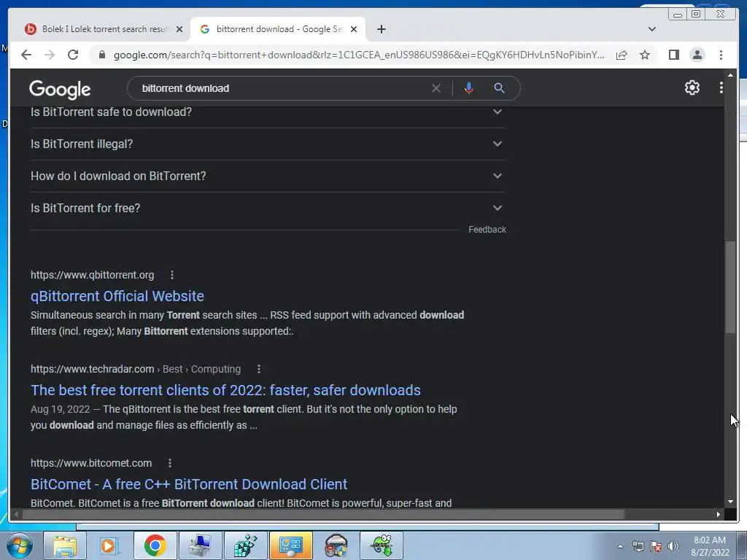
Task: Open qBittorrent Official Website result
Action: pos(117,296)
